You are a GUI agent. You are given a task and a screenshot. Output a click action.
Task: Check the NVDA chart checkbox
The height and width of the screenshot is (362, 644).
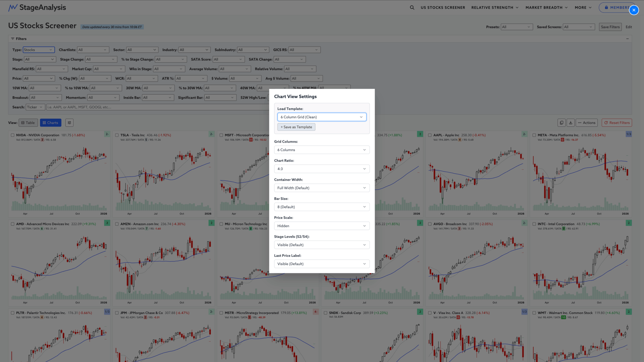point(13,135)
